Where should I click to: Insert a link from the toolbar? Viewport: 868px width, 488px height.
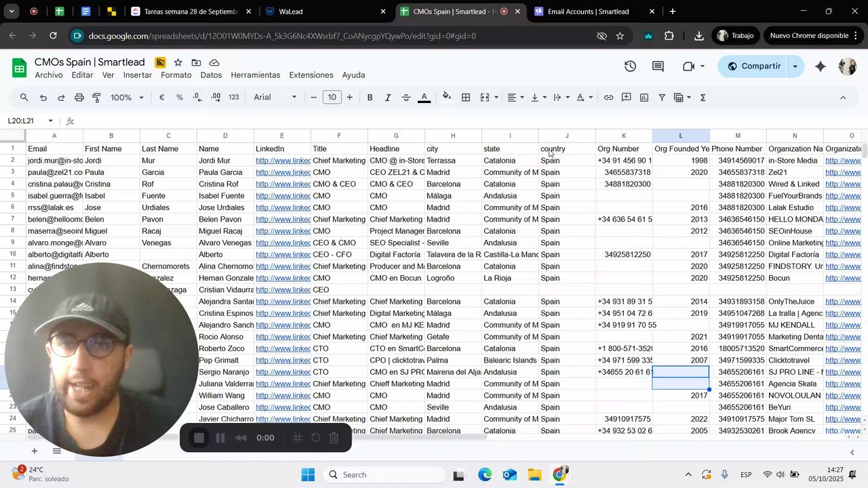pos(608,98)
